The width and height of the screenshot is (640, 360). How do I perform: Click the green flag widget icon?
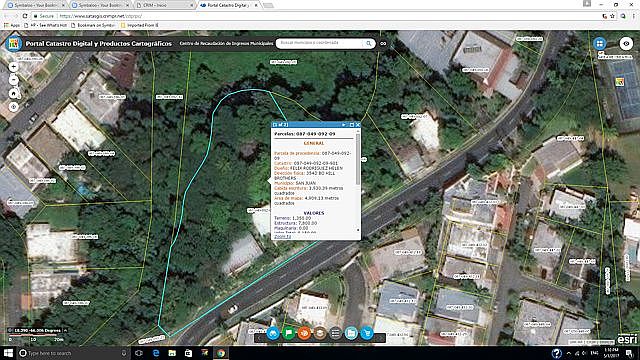289,333
